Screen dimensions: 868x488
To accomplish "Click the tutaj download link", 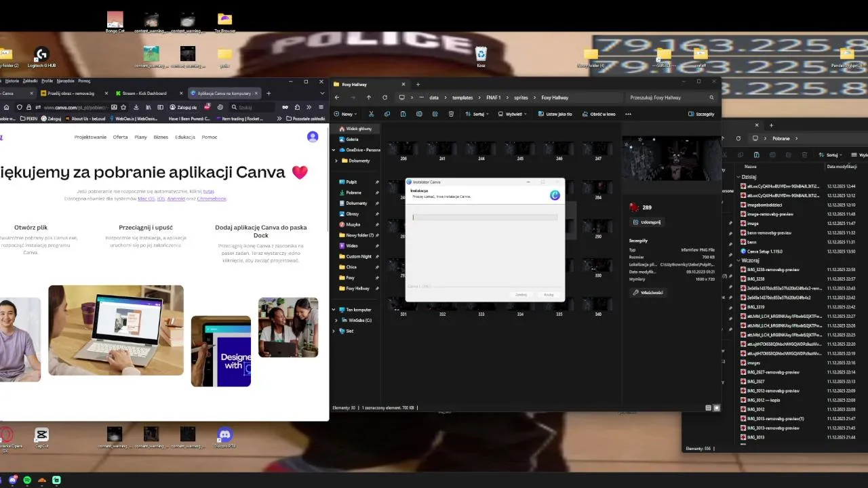I will pyautogui.click(x=209, y=192).
